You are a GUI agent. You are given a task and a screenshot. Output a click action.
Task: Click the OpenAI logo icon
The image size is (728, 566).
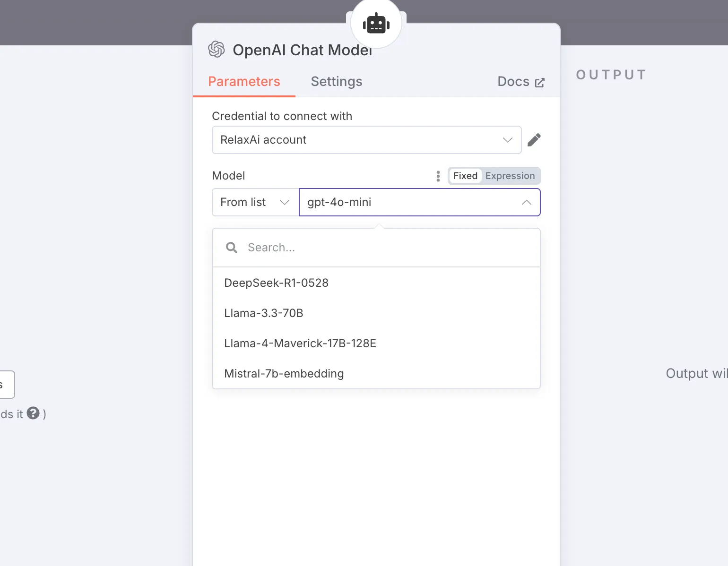point(217,49)
